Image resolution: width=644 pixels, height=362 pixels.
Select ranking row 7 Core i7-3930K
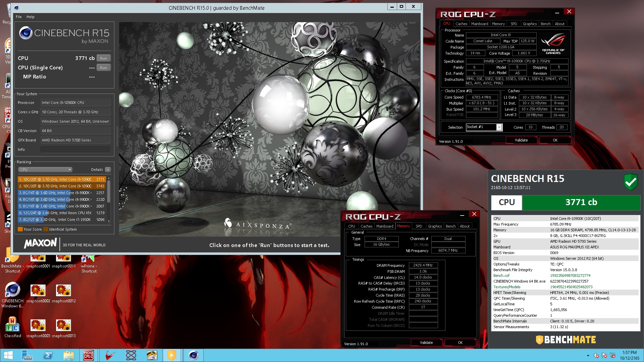coord(62,220)
